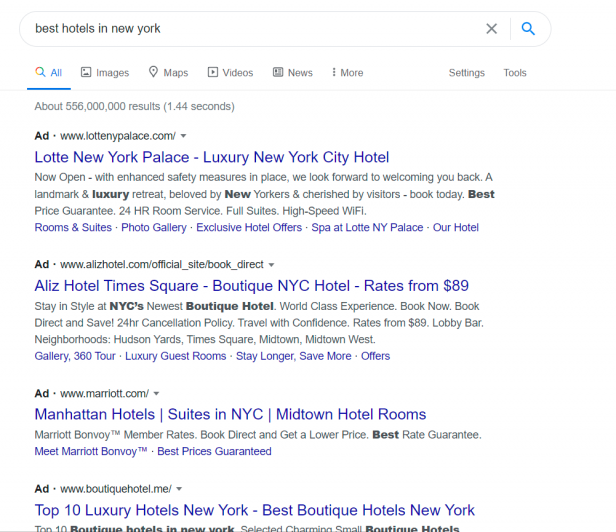616x532 pixels.
Task: Open the Stay Longer, Save More sitelink
Action: tap(293, 356)
